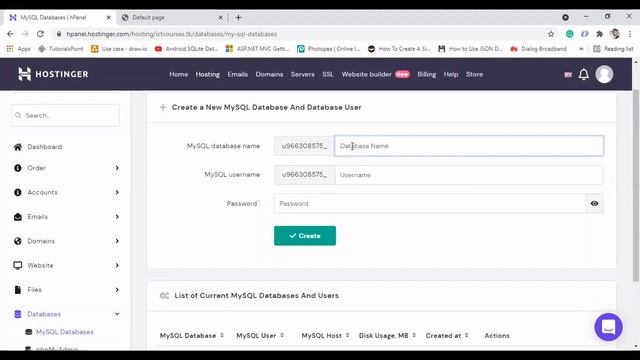
Task: Click the green Create button
Action: (x=305, y=236)
